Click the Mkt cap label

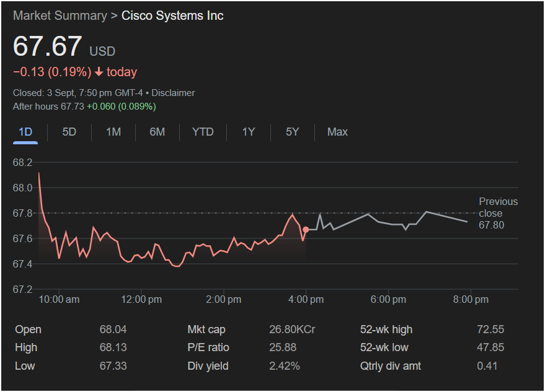206,329
